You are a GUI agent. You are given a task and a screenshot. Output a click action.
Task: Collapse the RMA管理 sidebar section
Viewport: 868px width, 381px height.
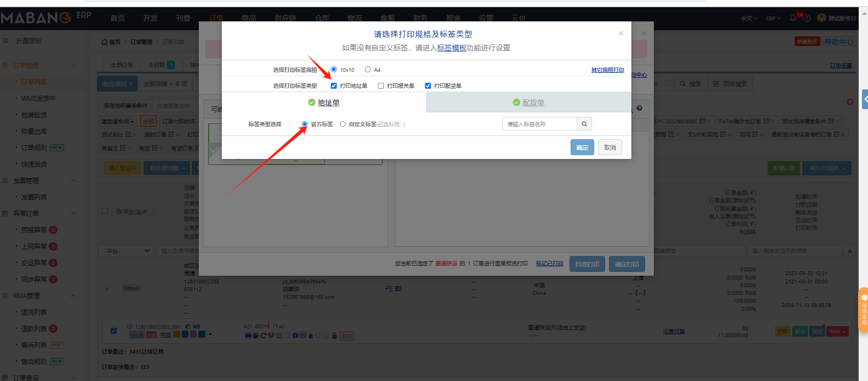pyautogui.click(x=73, y=296)
